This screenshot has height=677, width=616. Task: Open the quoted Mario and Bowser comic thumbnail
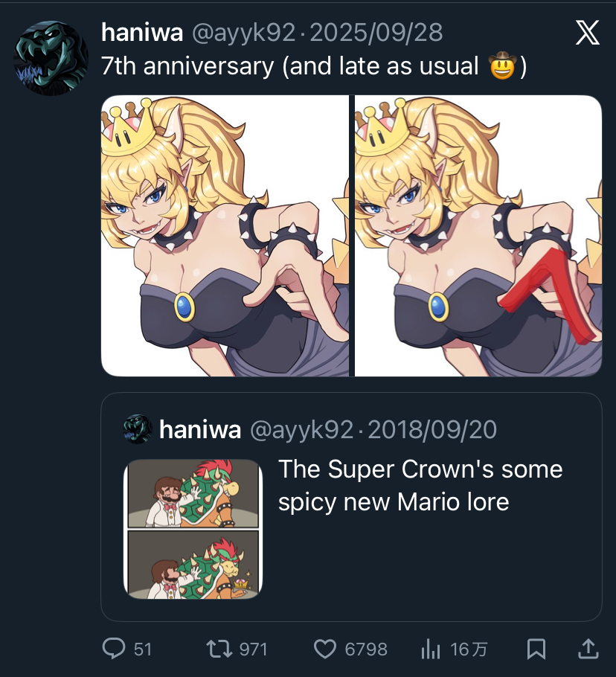click(x=193, y=529)
